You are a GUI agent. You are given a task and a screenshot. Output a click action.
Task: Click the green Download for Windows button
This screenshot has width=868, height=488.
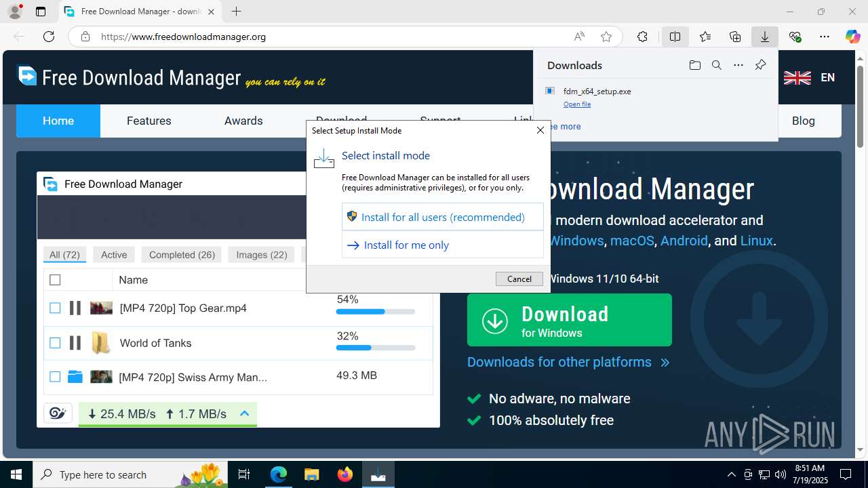point(570,320)
